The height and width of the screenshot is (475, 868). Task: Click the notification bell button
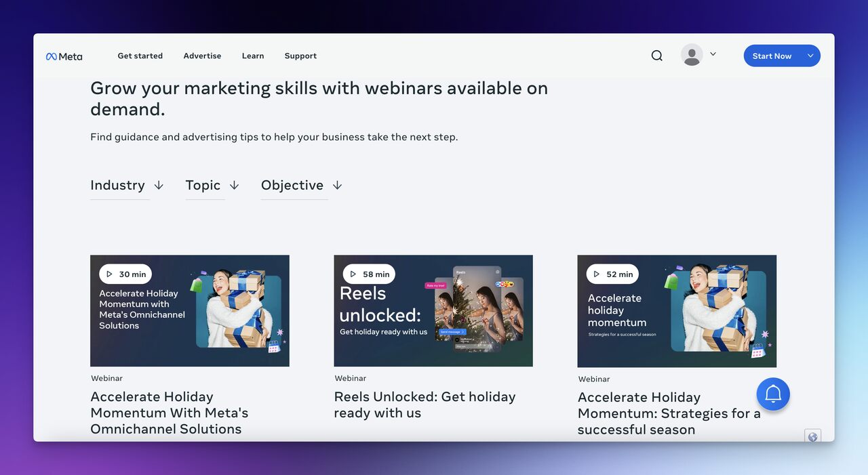[773, 394]
